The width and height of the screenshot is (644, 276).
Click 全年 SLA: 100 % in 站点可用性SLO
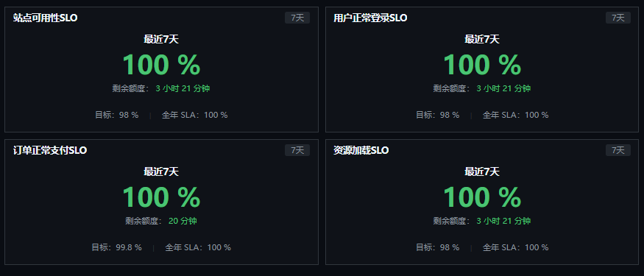(195, 115)
